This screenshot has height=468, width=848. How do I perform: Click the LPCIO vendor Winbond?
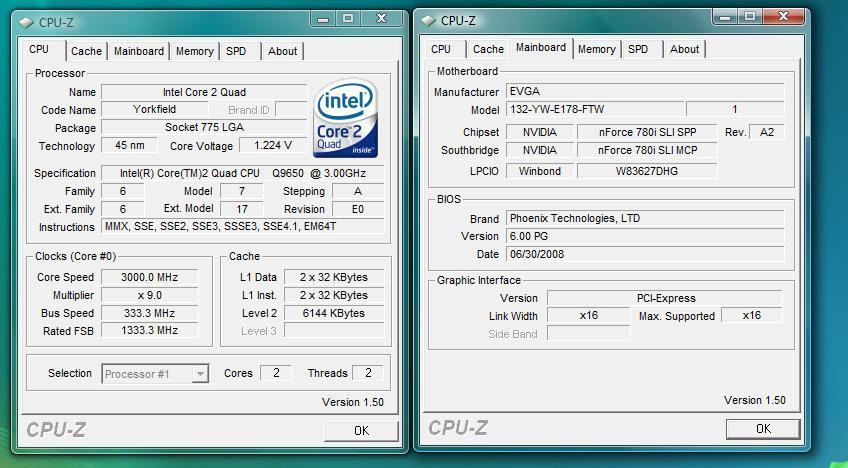pos(539,171)
